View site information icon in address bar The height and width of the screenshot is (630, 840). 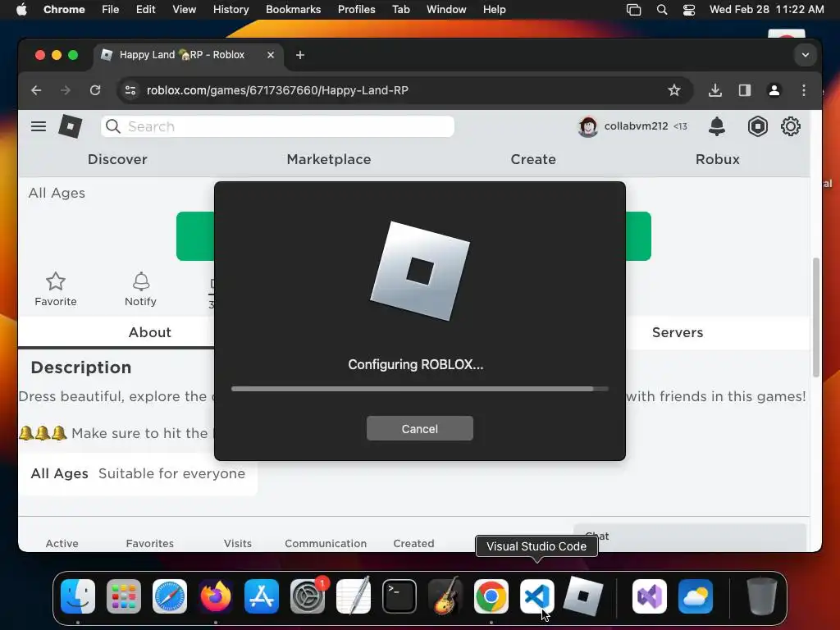[130, 90]
